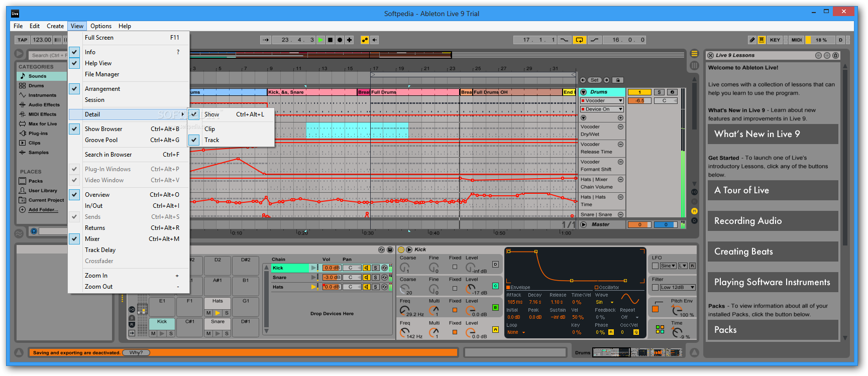The image size is (868, 376).
Task: Choose Clip in Detail submenu
Action: coord(231,129)
